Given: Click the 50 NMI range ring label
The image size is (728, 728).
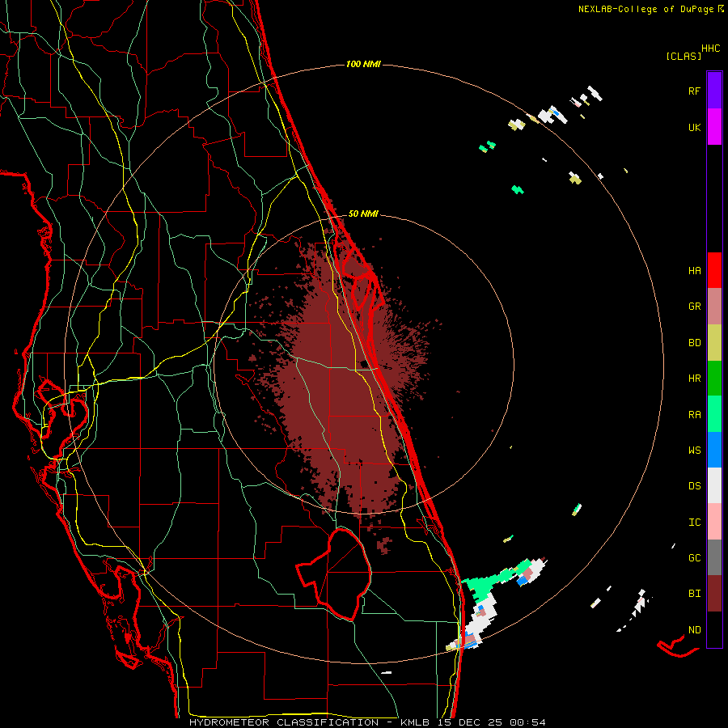Looking at the screenshot, I should 363,214.
